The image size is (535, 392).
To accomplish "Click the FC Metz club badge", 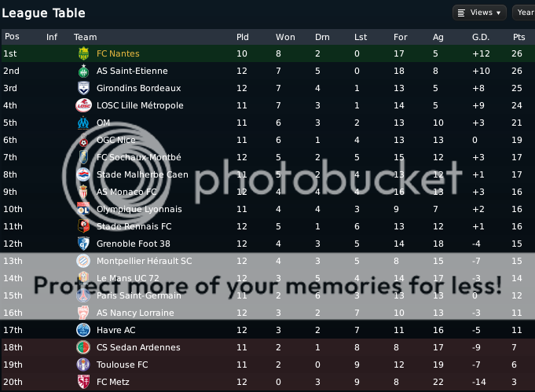I will click(82, 383).
